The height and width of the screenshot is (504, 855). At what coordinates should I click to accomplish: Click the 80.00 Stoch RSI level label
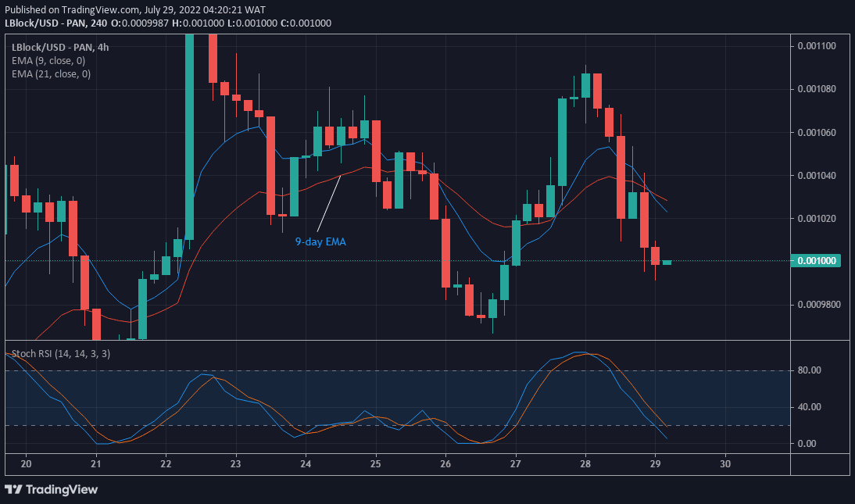809,370
